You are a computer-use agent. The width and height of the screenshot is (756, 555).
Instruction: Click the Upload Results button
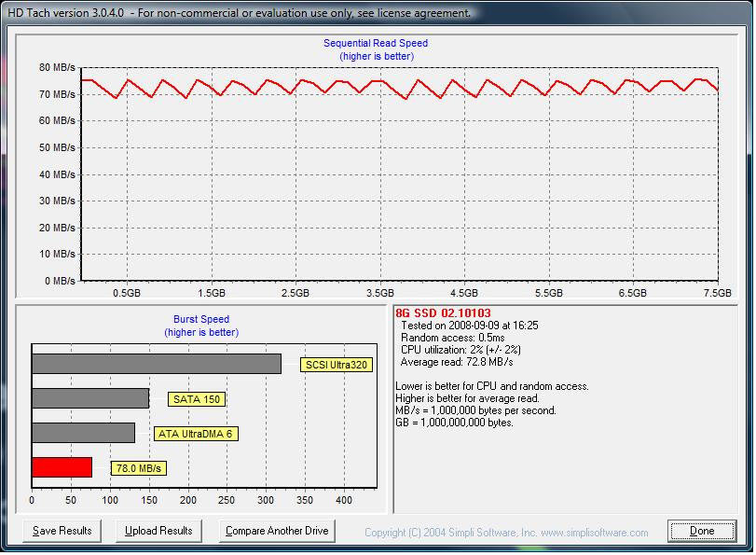coord(158,531)
